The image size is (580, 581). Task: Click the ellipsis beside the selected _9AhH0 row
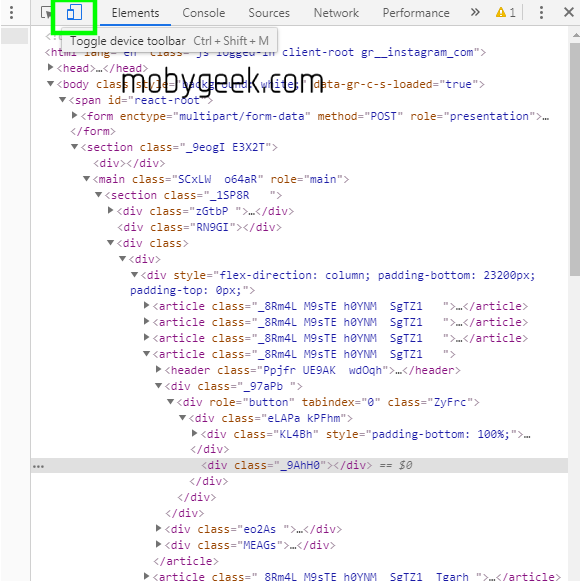click(38, 467)
